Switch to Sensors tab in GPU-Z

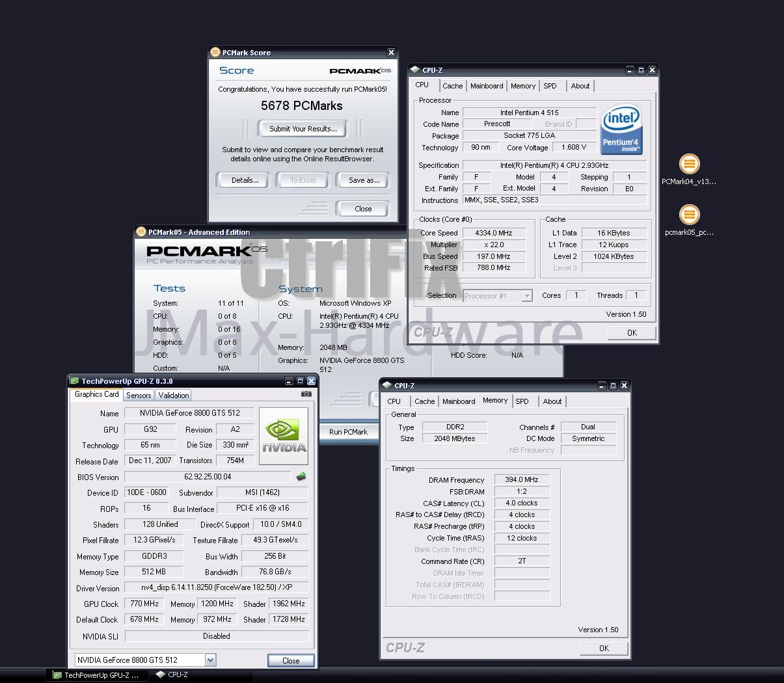click(139, 395)
